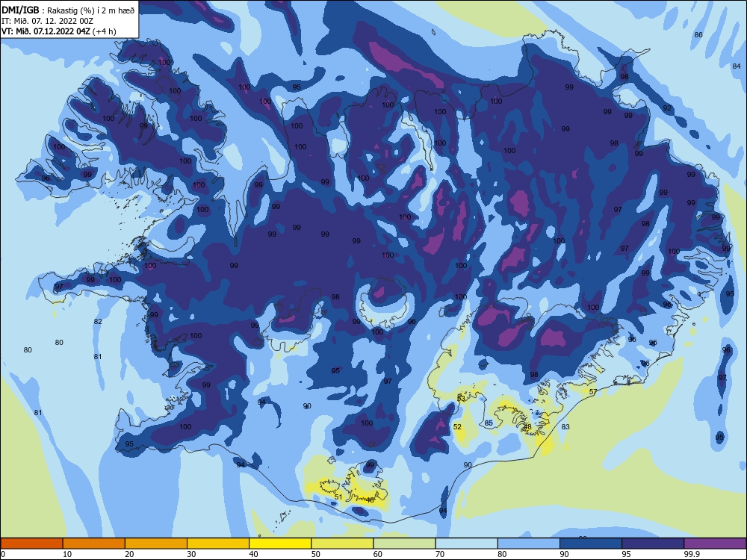Click the '70' legend scale label

pyautogui.click(x=440, y=554)
